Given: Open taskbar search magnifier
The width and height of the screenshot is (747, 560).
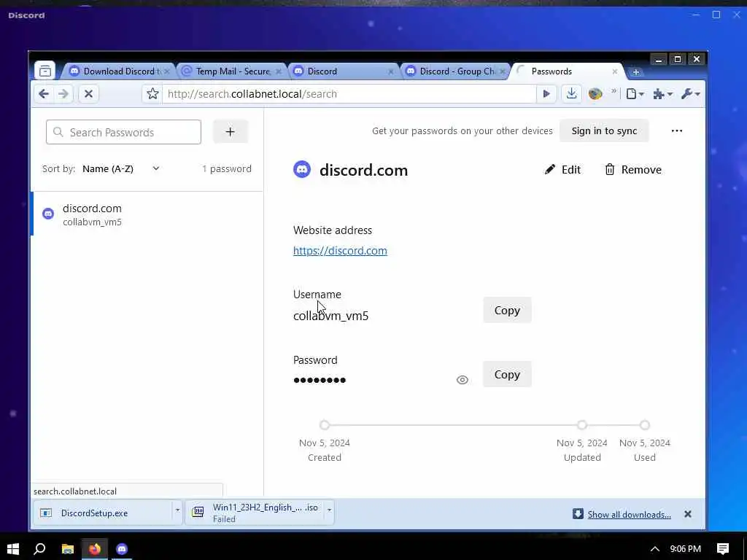Looking at the screenshot, I should click(39, 549).
